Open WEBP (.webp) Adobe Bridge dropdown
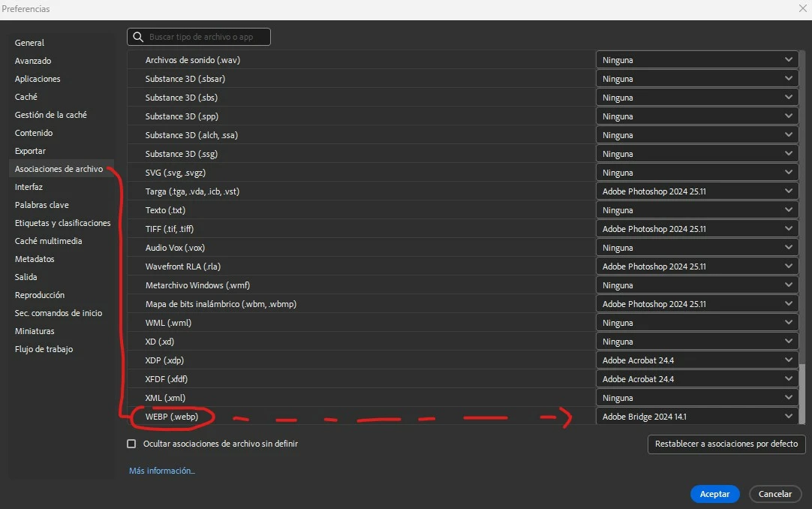The image size is (812, 509). (697, 417)
